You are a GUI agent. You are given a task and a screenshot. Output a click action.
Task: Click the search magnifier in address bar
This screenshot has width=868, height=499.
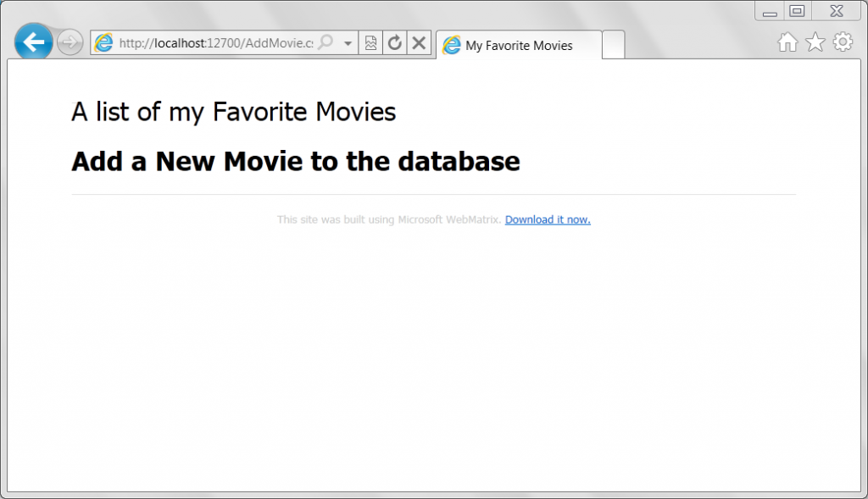point(326,42)
